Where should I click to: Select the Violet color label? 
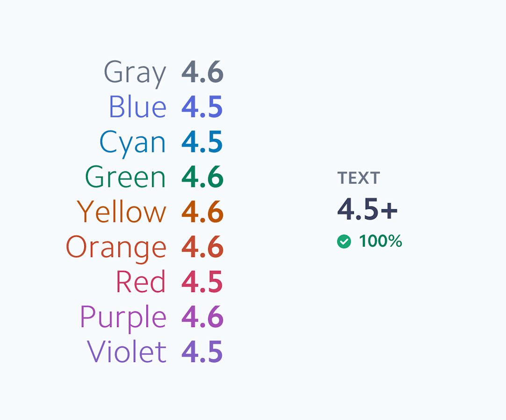[127, 351]
